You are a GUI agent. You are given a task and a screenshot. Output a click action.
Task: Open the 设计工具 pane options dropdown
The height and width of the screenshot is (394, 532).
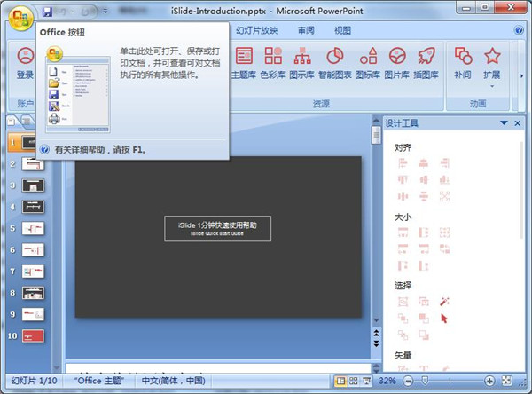pos(504,122)
